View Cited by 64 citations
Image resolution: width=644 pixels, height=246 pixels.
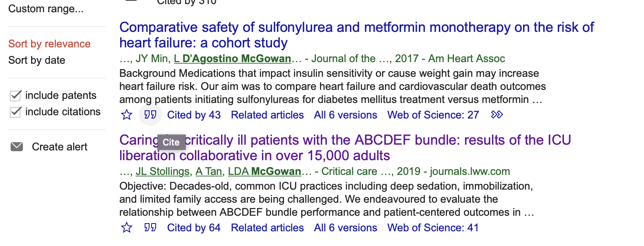click(194, 228)
